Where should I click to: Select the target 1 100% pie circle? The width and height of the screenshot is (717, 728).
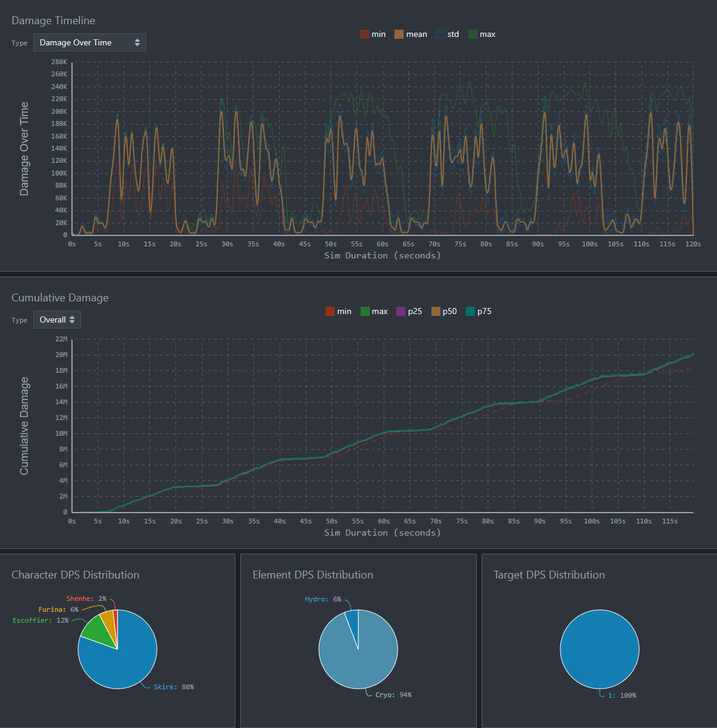[600, 649]
